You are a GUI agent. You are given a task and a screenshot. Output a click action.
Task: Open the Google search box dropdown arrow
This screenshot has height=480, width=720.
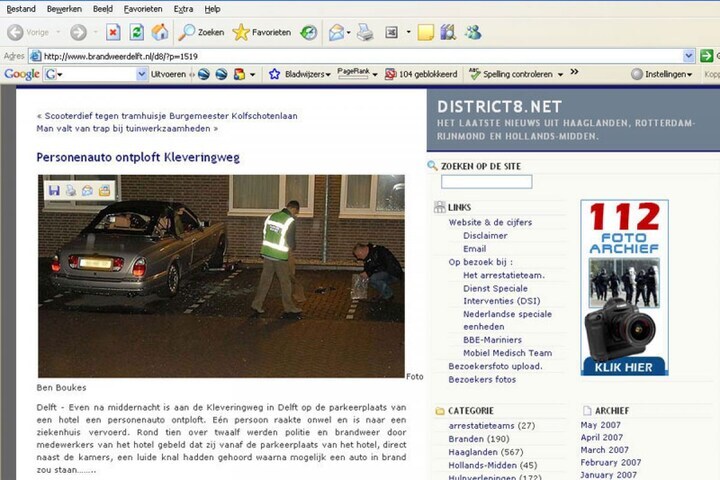pos(141,74)
